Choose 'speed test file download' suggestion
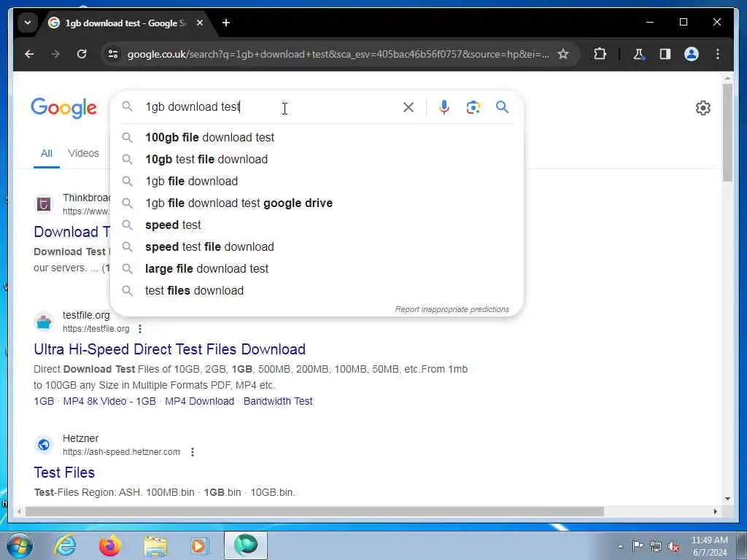Screen dimensions: 747x560 click(317, 247)
